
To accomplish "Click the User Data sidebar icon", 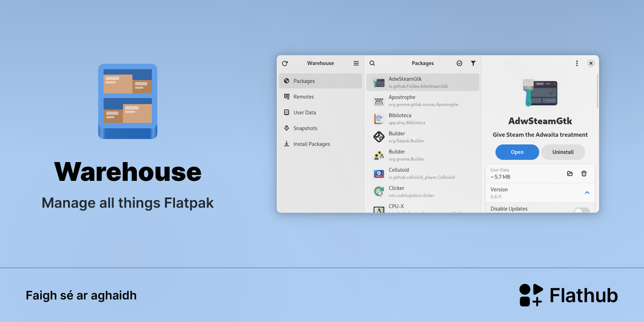I will 287,113.
